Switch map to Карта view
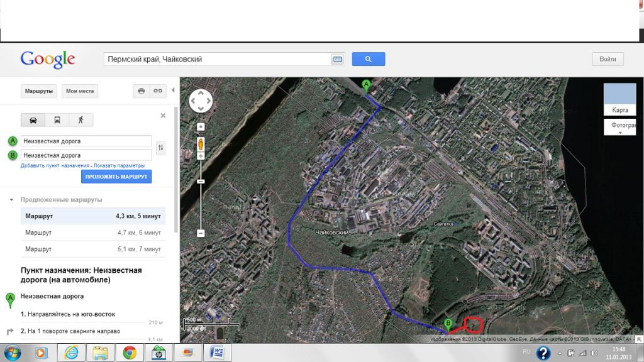The height and width of the screenshot is (362, 644). pos(619,99)
